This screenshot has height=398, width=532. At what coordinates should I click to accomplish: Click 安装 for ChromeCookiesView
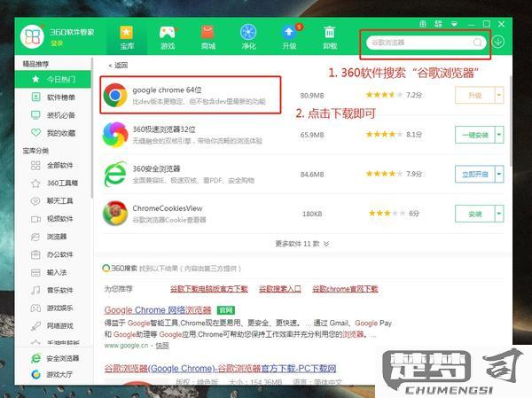pos(475,215)
